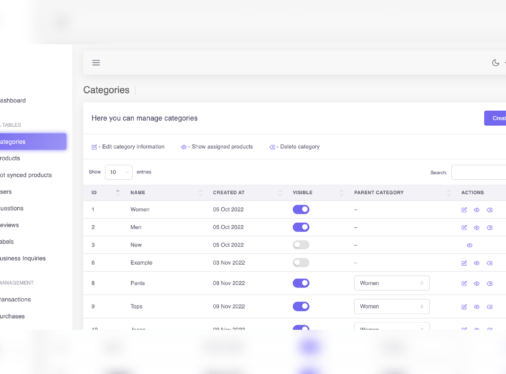
Task: Edit the Example category
Action: click(x=464, y=263)
